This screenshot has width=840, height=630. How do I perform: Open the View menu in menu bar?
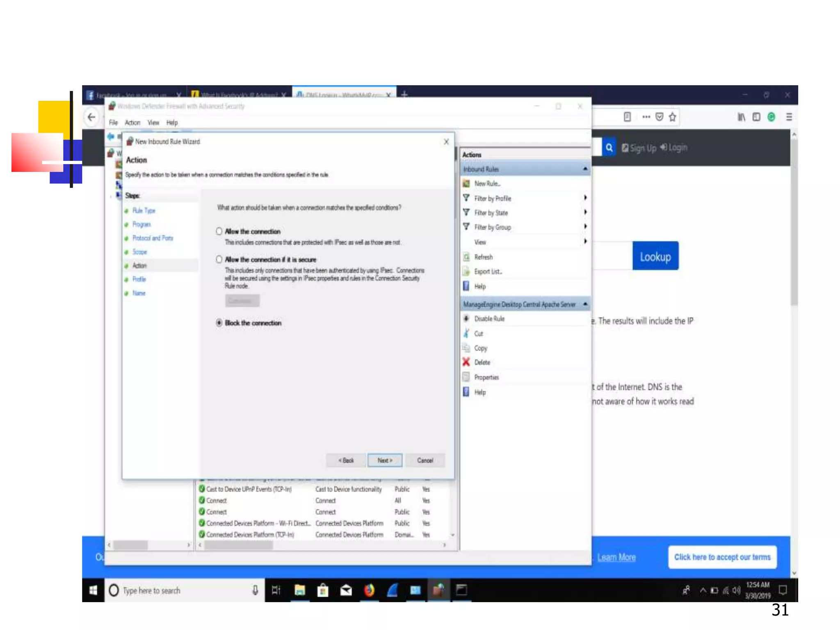pyautogui.click(x=153, y=123)
